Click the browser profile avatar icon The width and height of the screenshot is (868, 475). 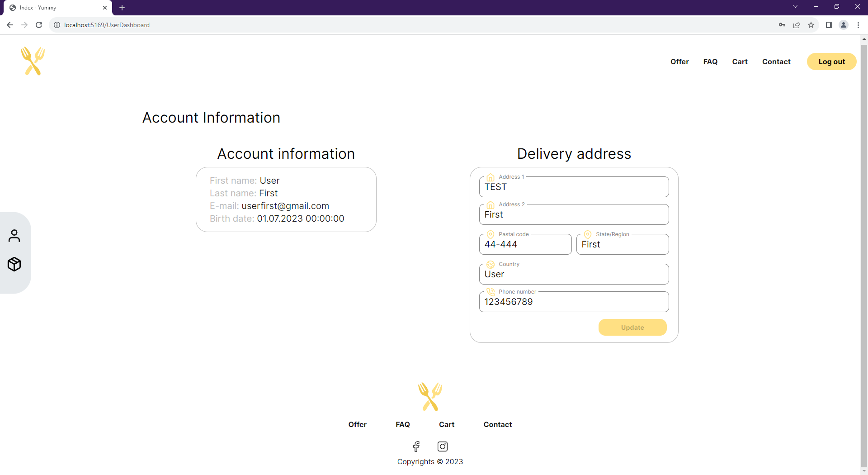(844, 25)
